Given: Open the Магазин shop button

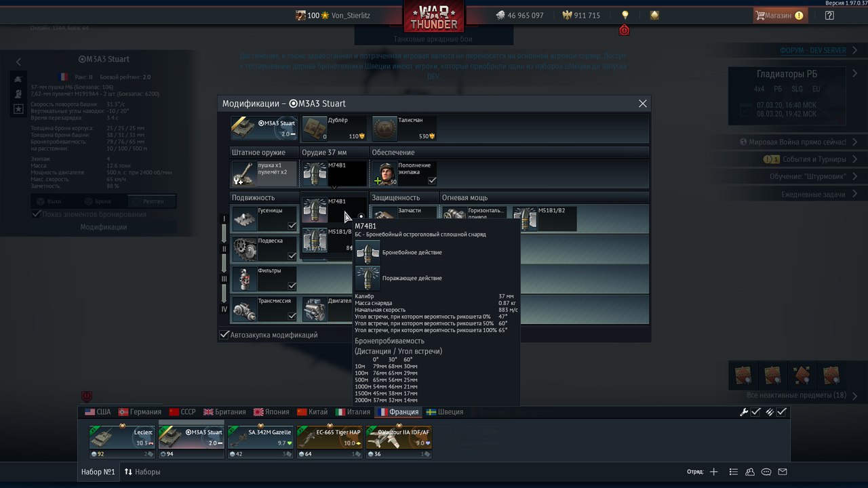Looking at the screenshot, I should (780, 15).
